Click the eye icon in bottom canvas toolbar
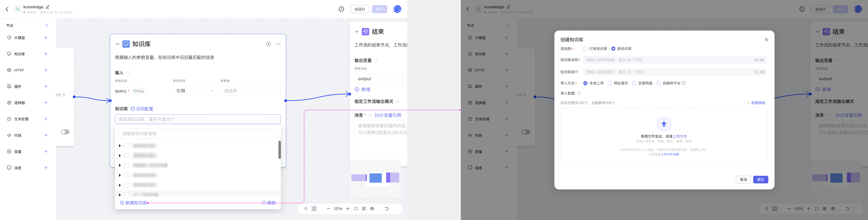Viewport: 868px width, 220px height. coord(372,209)
